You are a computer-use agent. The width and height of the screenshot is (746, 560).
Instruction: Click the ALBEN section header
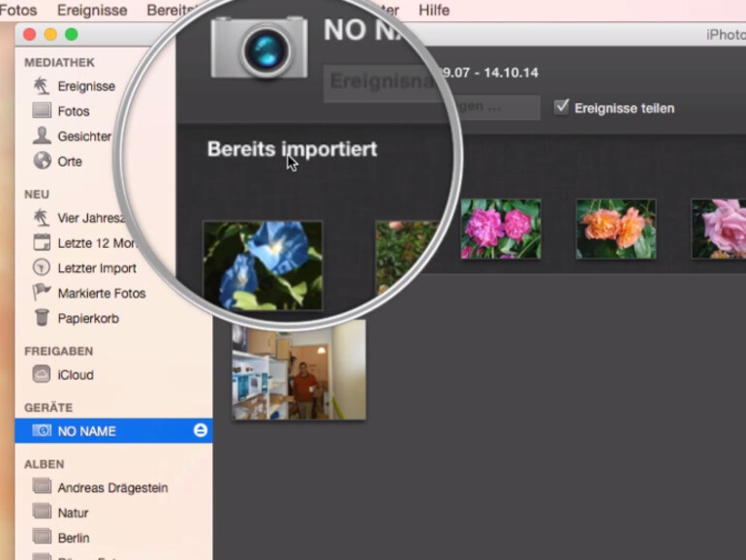click(45, 464)
